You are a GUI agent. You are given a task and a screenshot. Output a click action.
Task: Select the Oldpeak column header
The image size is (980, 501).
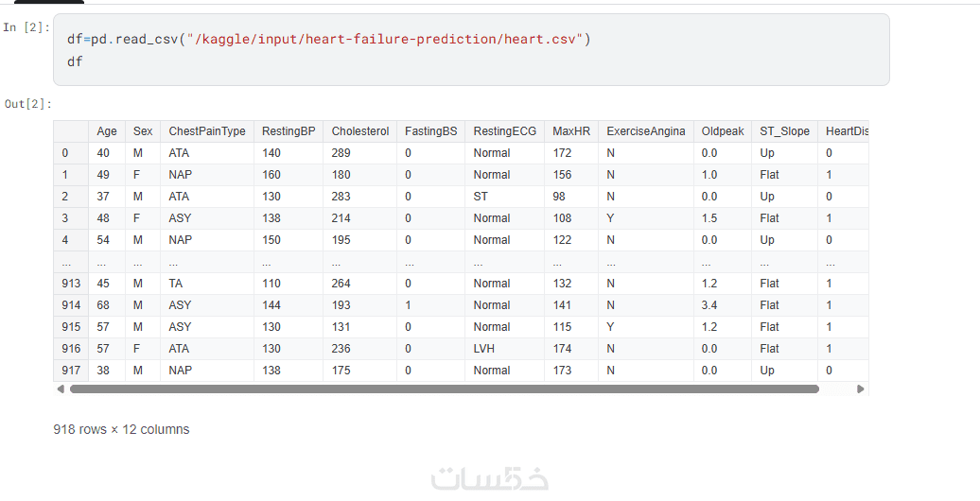tap(723, 131)
